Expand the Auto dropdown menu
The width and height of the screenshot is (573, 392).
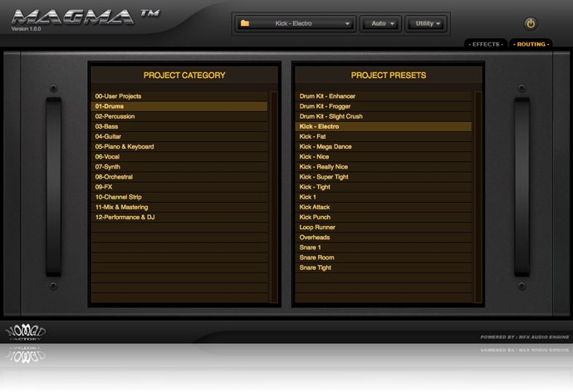coord(381,23)
